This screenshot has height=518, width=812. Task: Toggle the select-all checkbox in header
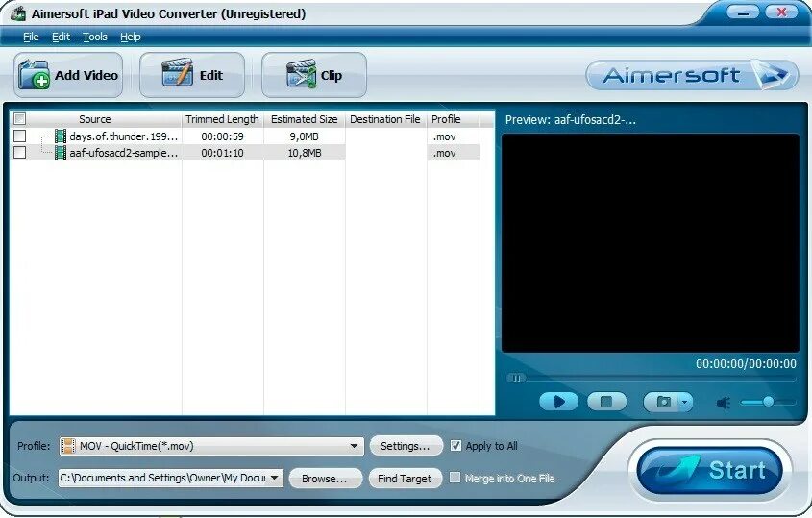pos(19,119)
